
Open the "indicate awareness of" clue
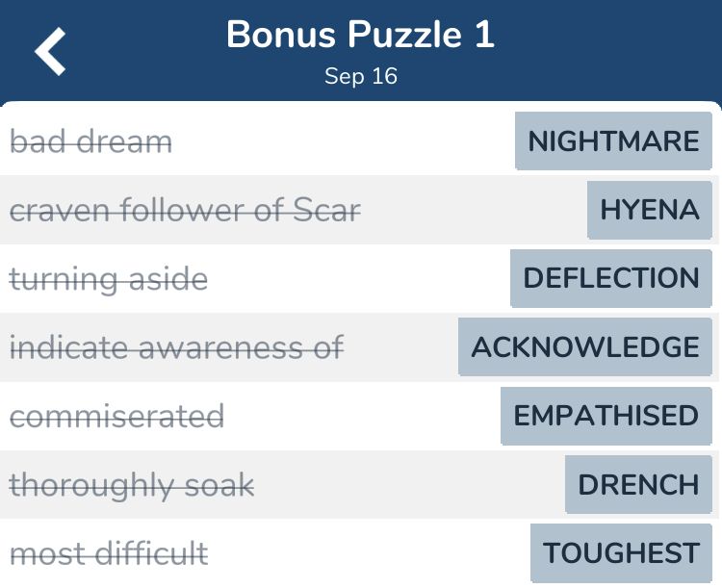tap(176, 347)
